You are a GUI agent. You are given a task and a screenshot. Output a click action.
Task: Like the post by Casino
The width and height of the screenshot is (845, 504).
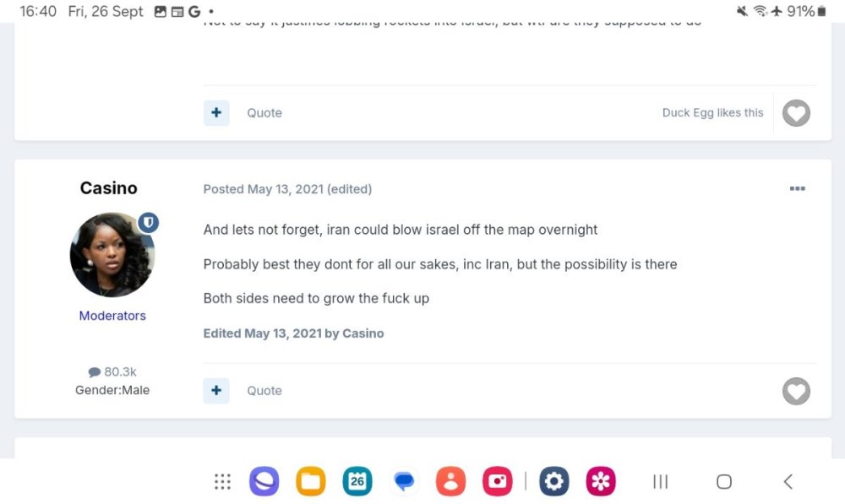(796, 391)
